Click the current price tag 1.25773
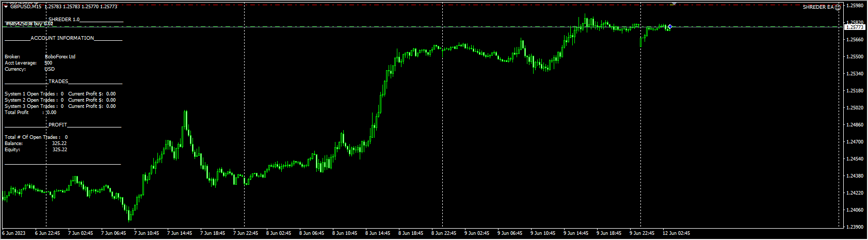Viewport: 868px width, 240px height. pyautogui.click(x=855, y=27)
